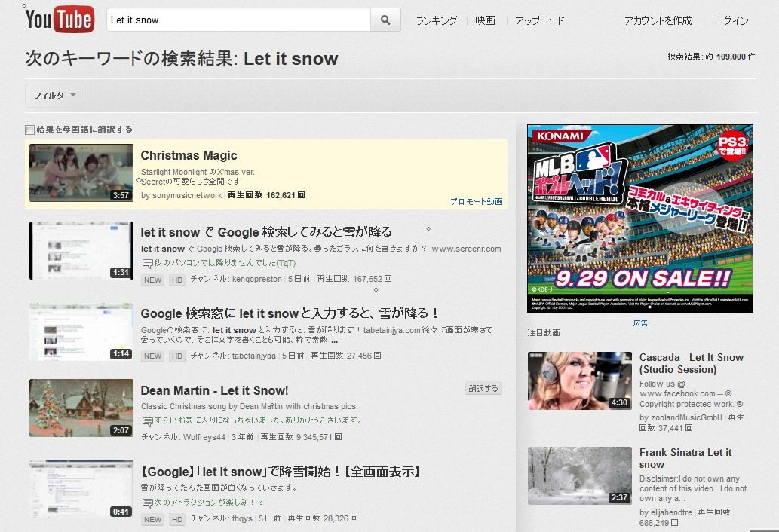The height and width of the screenshot is (532, 779).
Task: Open the thumbnail of the 1:31 video
Action: click(x=81, y=251)
